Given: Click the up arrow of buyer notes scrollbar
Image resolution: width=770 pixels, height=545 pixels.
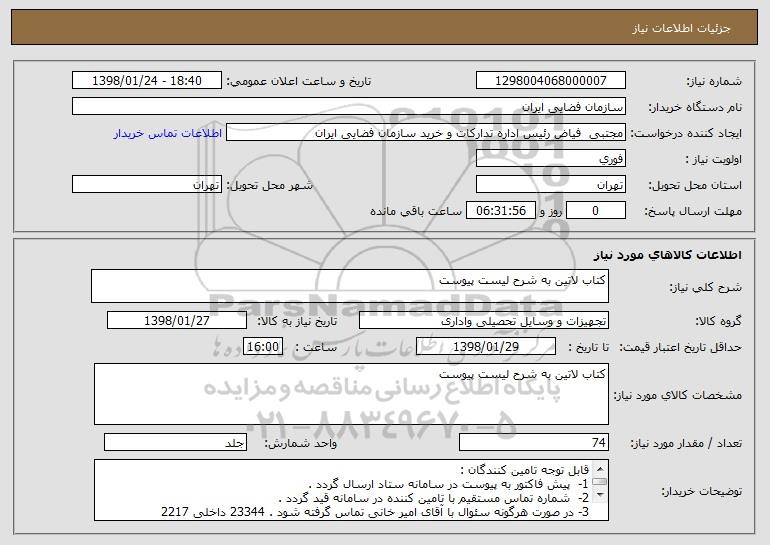Looking at the screenshot, I should click(x=599, y=468).
